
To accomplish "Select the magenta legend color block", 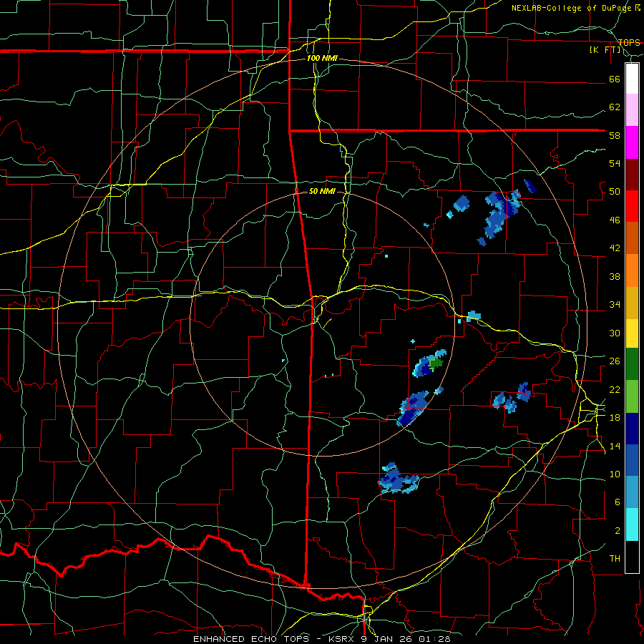I will point(632,142).
